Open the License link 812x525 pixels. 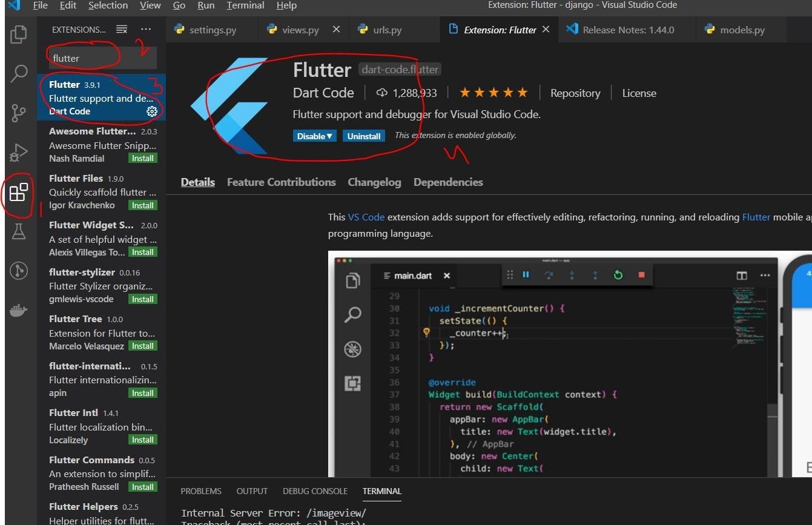pos(639,93)
